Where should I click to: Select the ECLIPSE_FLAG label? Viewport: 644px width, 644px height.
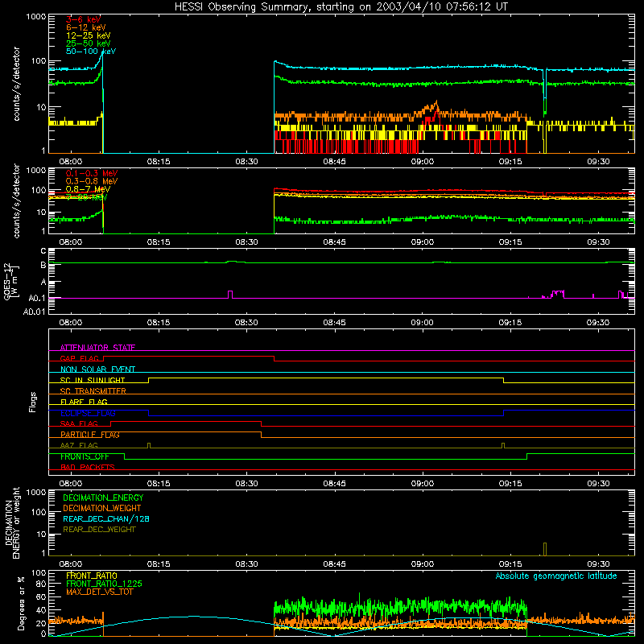[88, 413]
